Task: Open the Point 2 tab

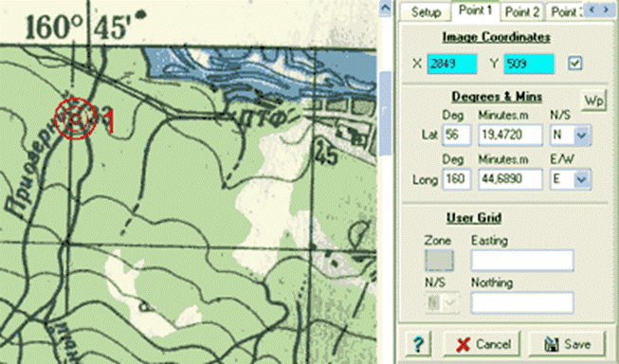Action: coord(522,11)
